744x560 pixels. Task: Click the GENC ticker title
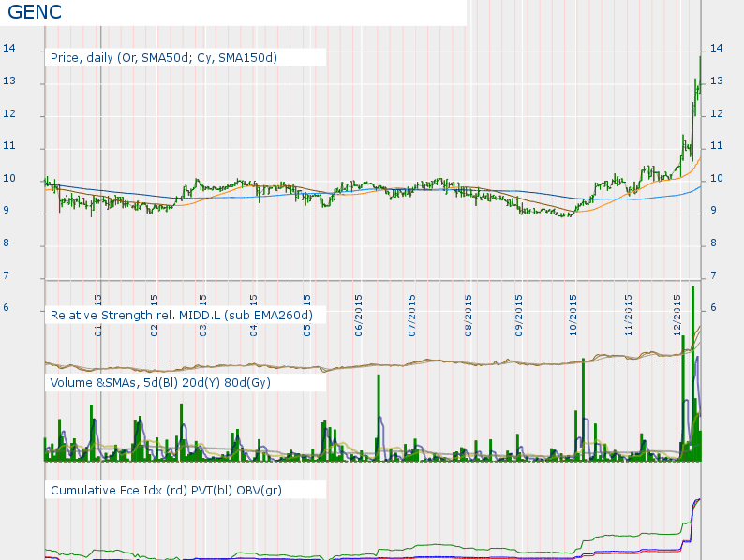coord(35,13)
